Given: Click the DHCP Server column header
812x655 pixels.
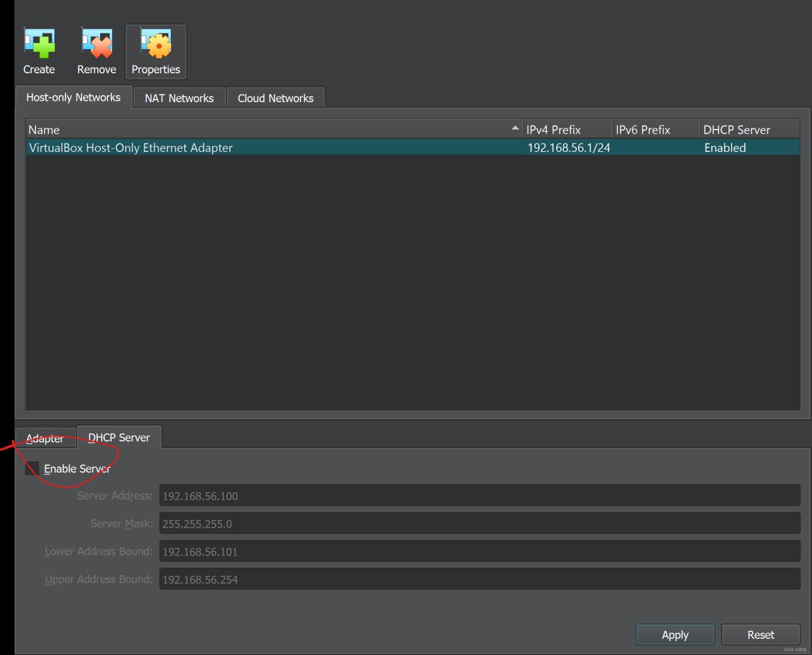Looking at the screenshot, I should pyautogui.click(x=748, y=130).
